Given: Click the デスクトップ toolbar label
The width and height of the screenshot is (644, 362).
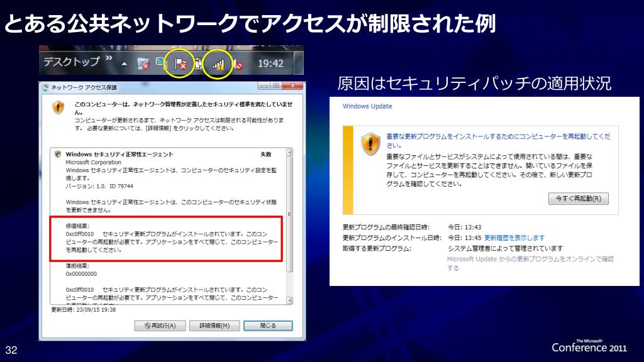Looking at the screenshot, I should (72, 62).
